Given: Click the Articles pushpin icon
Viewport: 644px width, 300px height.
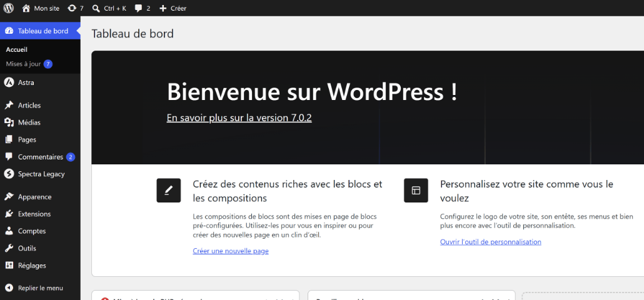Looking at the screenshot, I should click(x=9, y=106).
